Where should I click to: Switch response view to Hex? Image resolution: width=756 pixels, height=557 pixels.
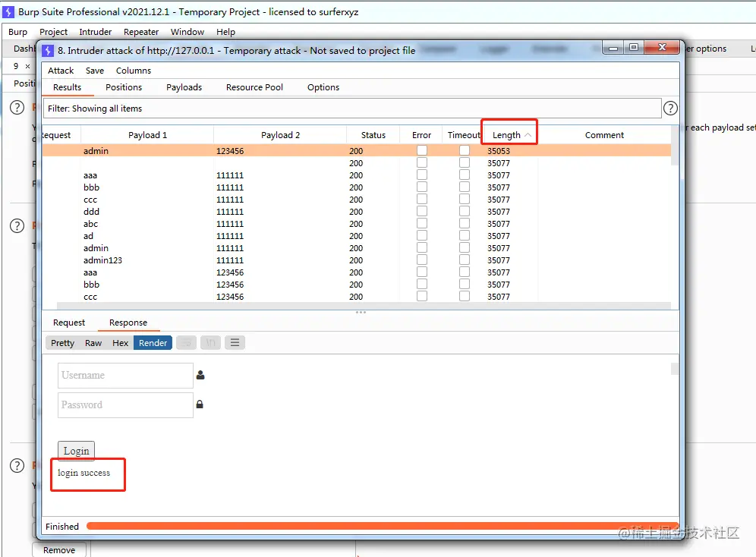(120, 342)
